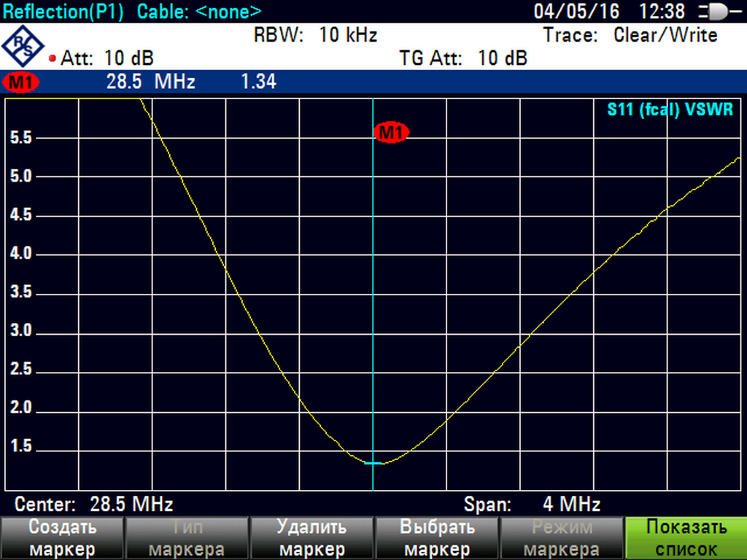Image resolution: width=747 pixels, height=560 pixels.
Task: Select the Center 28.5 MHz field
Action: (x=93, y=504)
